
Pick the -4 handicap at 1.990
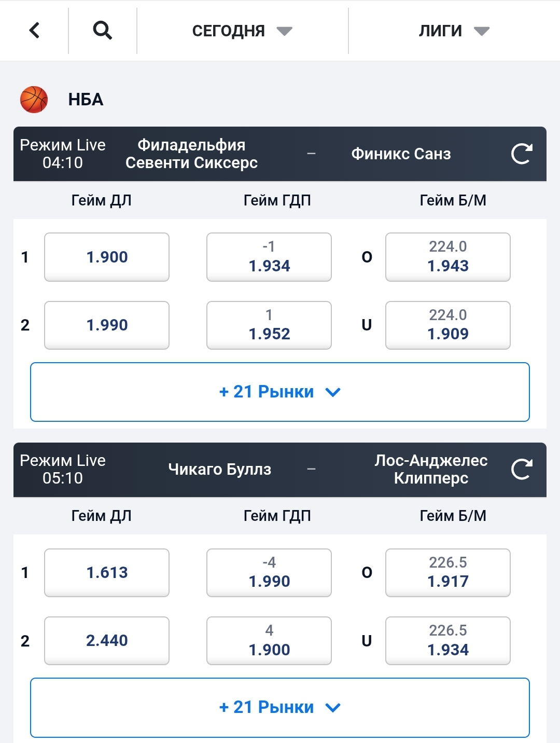[x=269, y=572]
